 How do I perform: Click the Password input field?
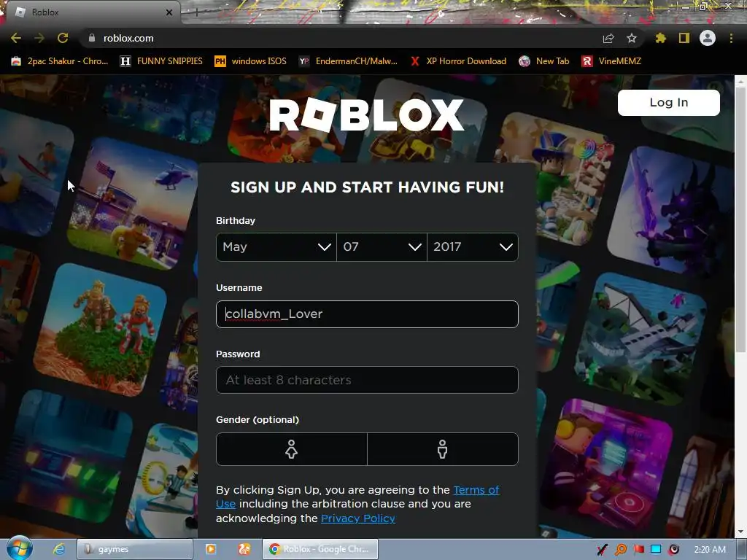367,380
